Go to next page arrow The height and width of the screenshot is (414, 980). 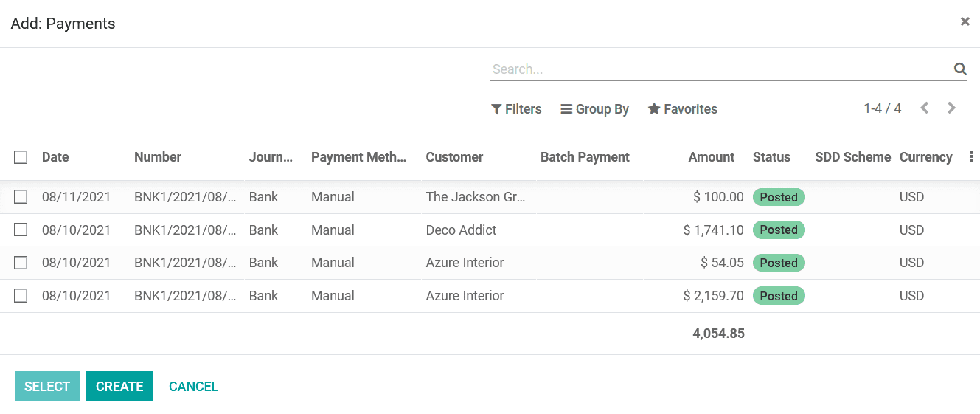pos(951,108)
